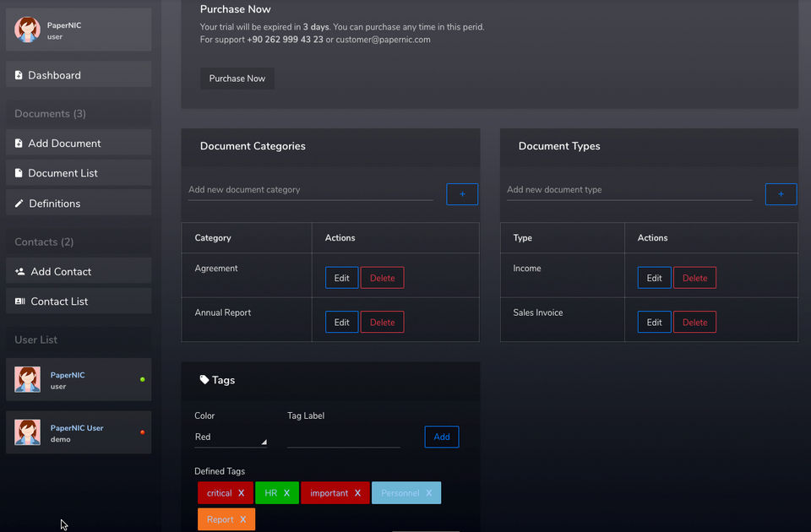Screen dimensions: 811x532
Task: Click the Agreement category cell
Action: coord(247,275)
